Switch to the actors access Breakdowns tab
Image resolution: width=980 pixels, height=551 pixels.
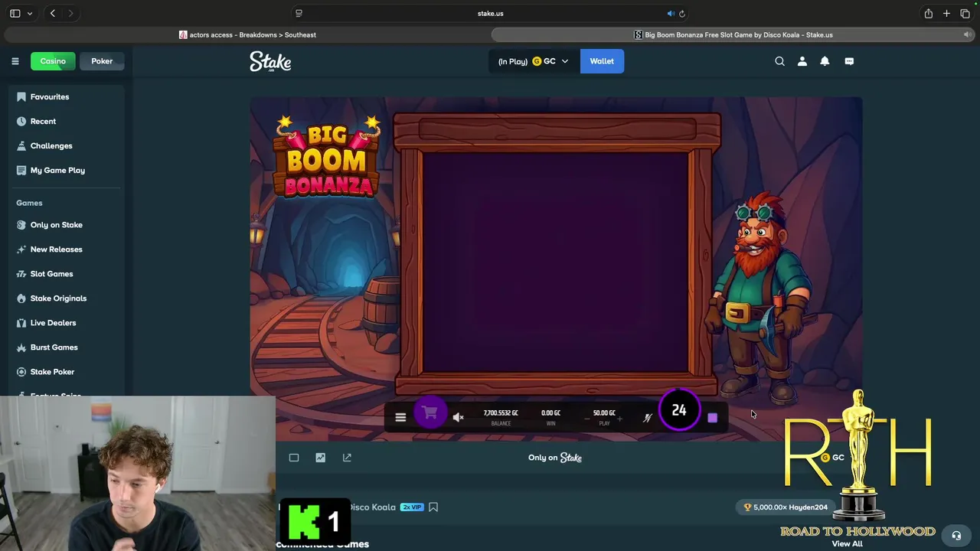pos(247,34)
